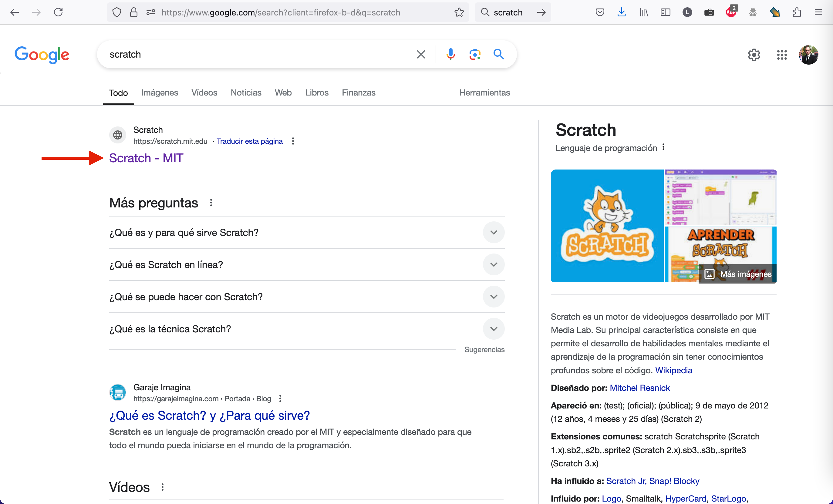The width and height of the screenshot is (833, 504).
Task: Click the Adblock Plus extension icon
Action: click(x=731, y=12)
